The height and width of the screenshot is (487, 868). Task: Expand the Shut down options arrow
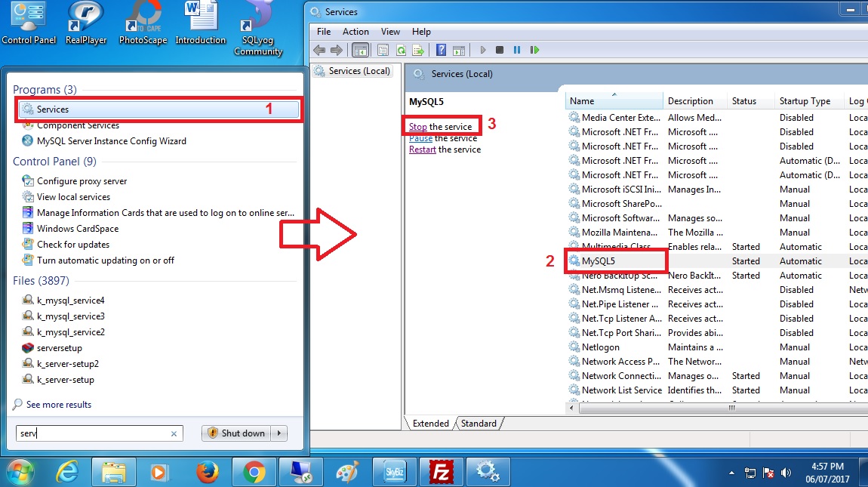point(280,433)
